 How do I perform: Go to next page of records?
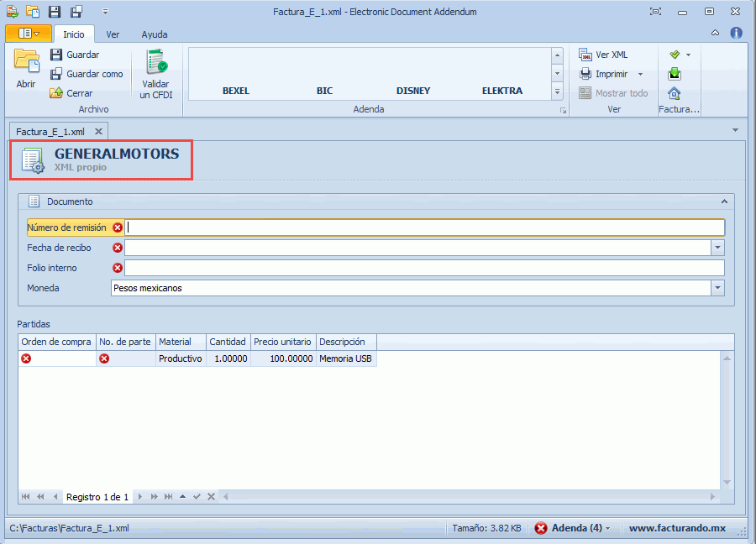tap(155, 497)
